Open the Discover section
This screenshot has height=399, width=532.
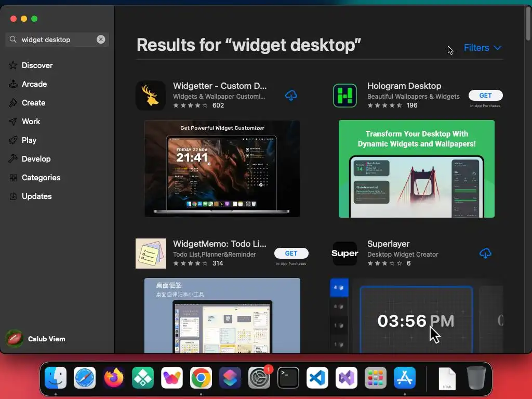coord(37,65)
